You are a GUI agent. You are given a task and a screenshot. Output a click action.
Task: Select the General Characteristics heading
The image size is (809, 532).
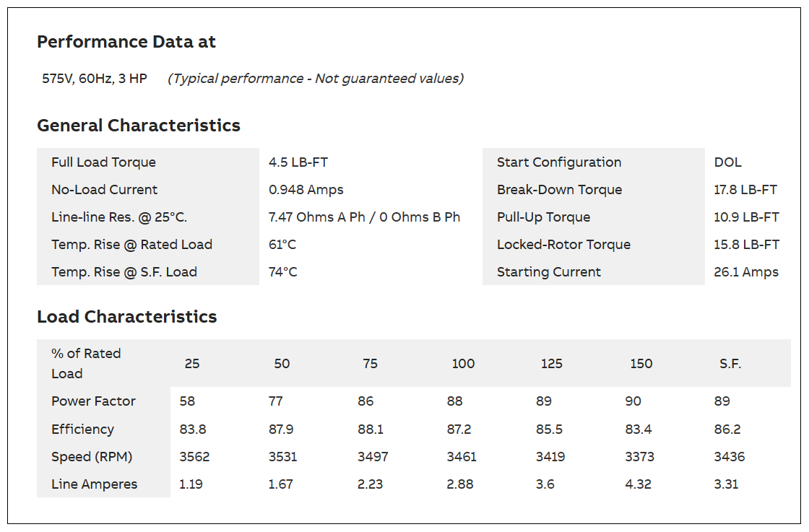coord(138,126)
